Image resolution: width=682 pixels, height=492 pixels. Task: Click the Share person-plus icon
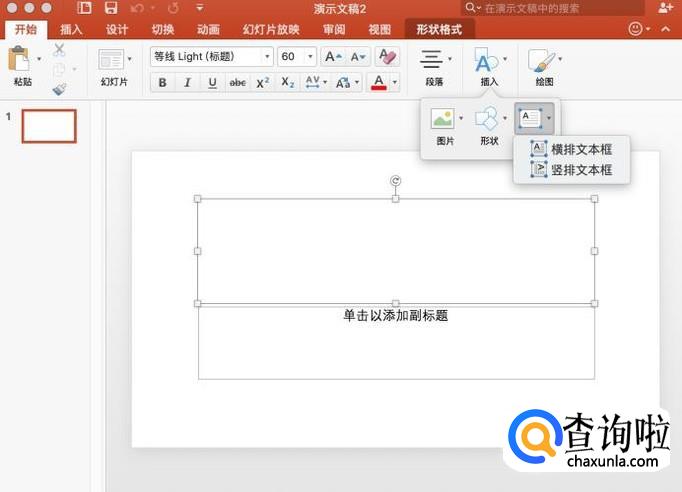[x=665, y=8]
